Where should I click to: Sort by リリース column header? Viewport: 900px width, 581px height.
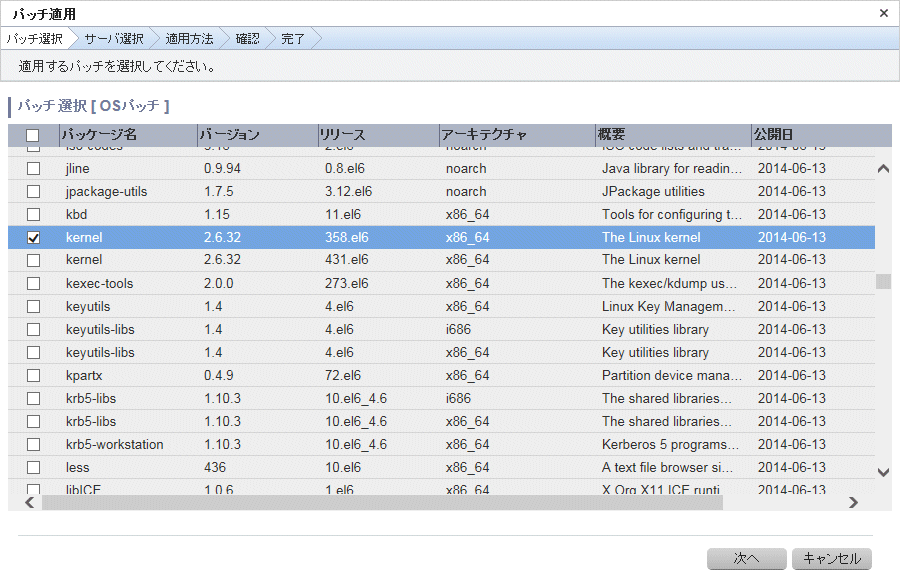pos(379,135)
